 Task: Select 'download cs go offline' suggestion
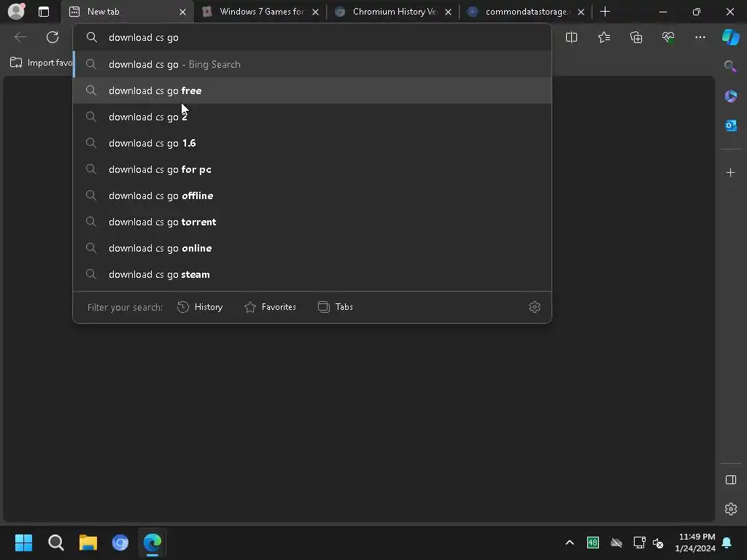click(x=312, y=195)
